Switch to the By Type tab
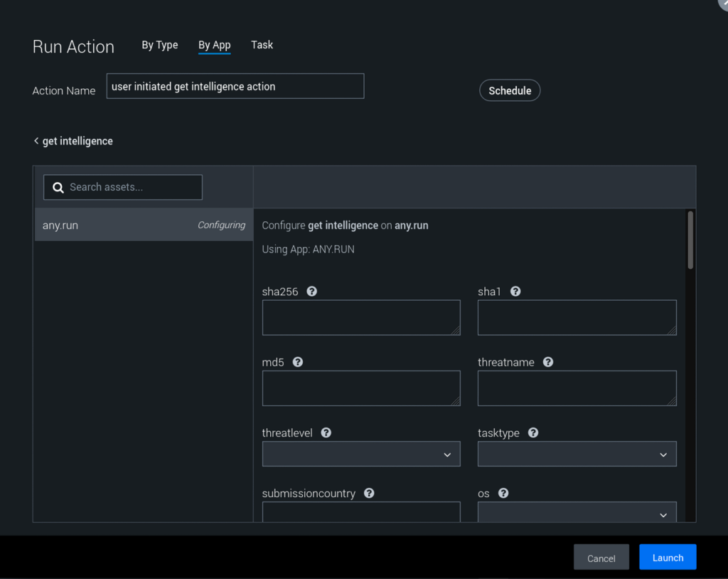Viewport: 728px width, 579px height. pos(160,45)
